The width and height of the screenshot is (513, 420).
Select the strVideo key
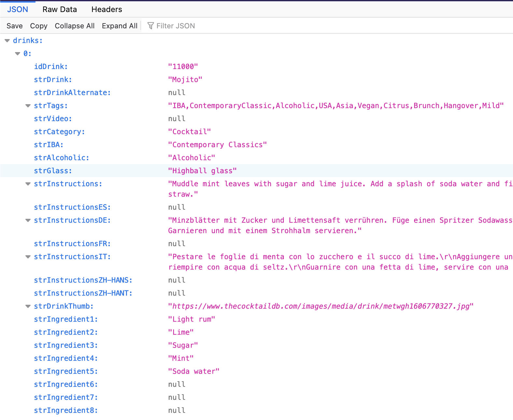coord(53,119)
